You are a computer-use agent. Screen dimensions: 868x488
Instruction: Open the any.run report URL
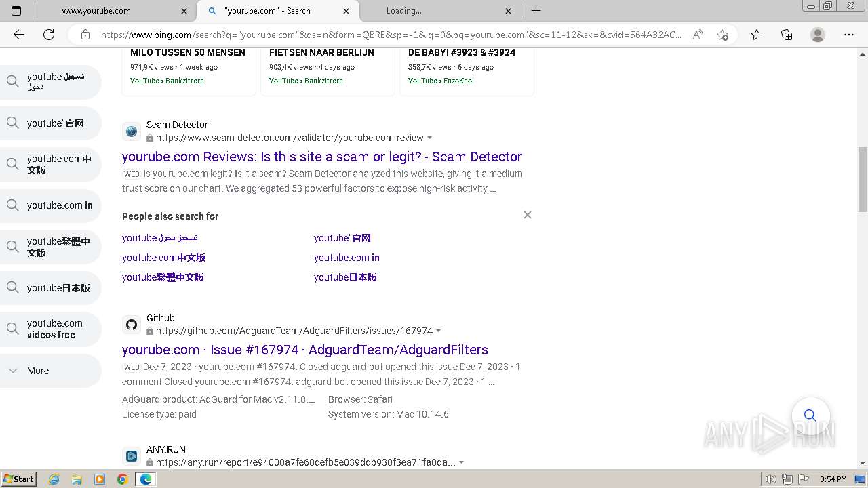pyautogui.click(x=306, y=462)
